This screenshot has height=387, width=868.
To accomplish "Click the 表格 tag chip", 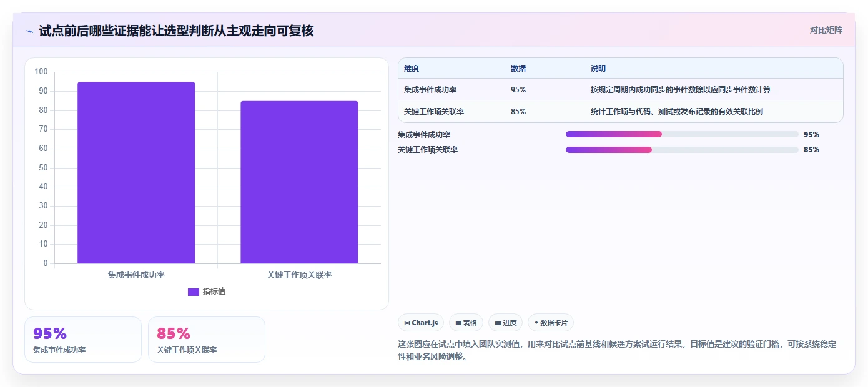I will pos(466,323).
